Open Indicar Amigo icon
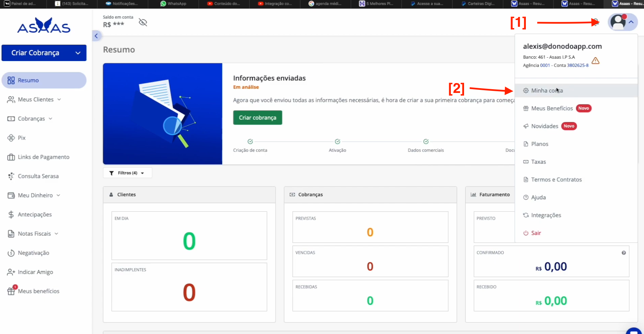The image size is (644, 334). point(11,272)
